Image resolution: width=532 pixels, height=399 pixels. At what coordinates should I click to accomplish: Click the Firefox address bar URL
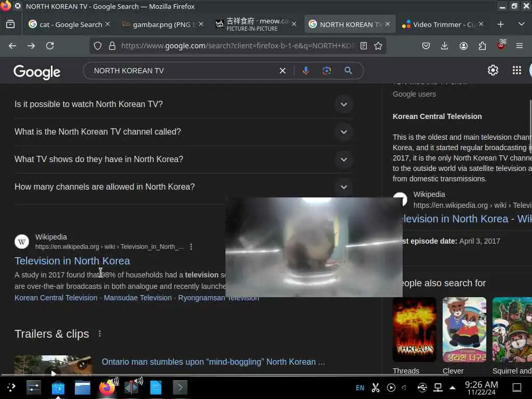click(x=237, y=46)
